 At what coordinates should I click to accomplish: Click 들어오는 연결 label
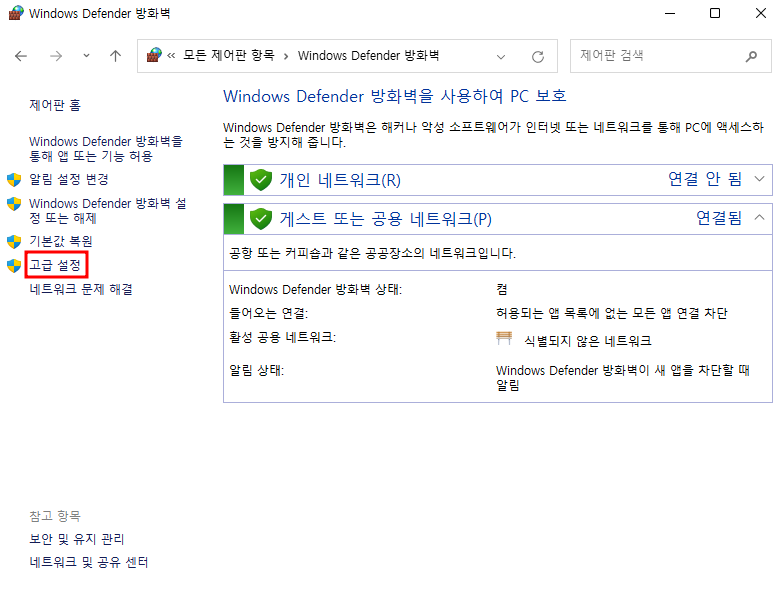coord(268,314)
